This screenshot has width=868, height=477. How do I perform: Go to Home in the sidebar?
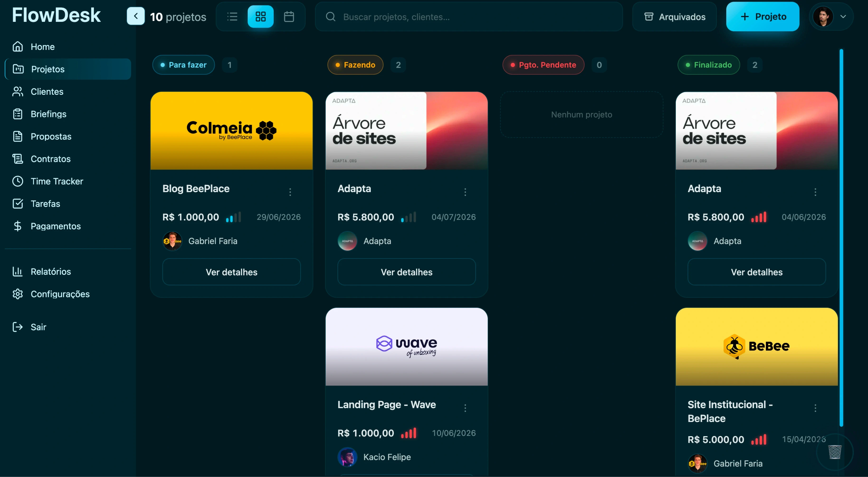[67, 47]
